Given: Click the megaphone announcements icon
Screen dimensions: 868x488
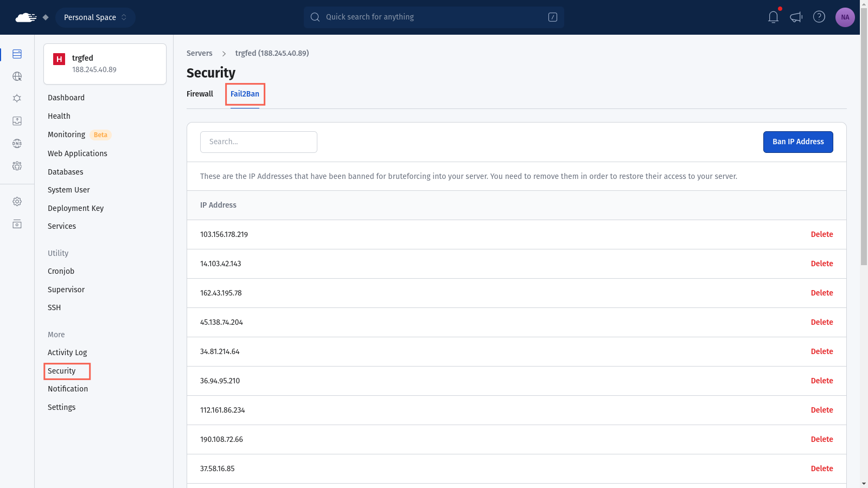Looking at the screenshot, I should pyautogui.click(x=796, y=17).
